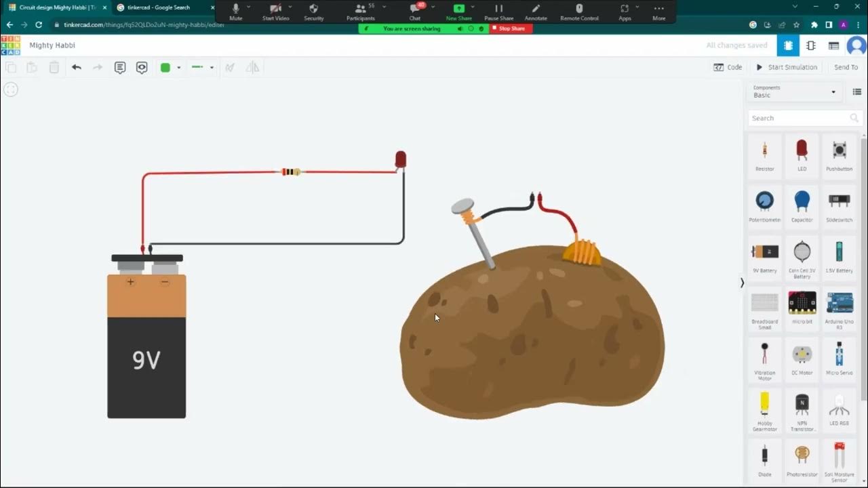
Task: Click the Copy toolbar icon
Action: [x=10, y=67]
